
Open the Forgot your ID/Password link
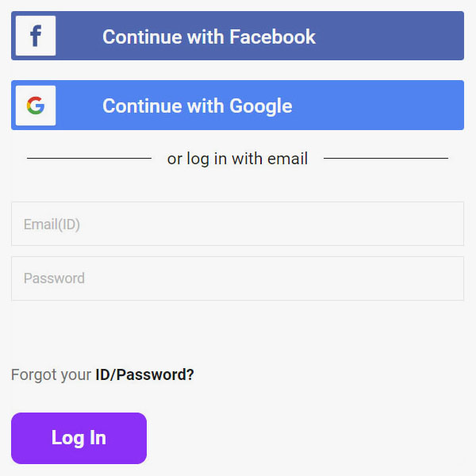click(x=102, y=374)
